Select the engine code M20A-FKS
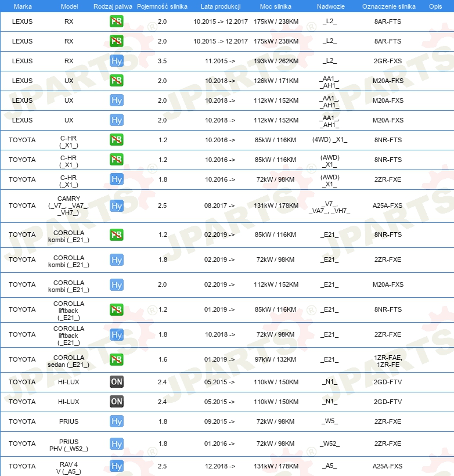 tap(388, 81)
